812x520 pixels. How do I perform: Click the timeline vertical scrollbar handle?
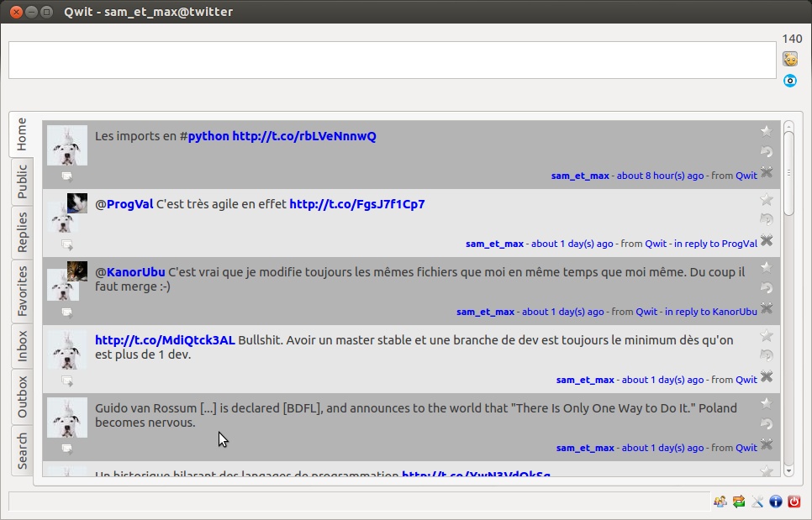coord(788,173)
